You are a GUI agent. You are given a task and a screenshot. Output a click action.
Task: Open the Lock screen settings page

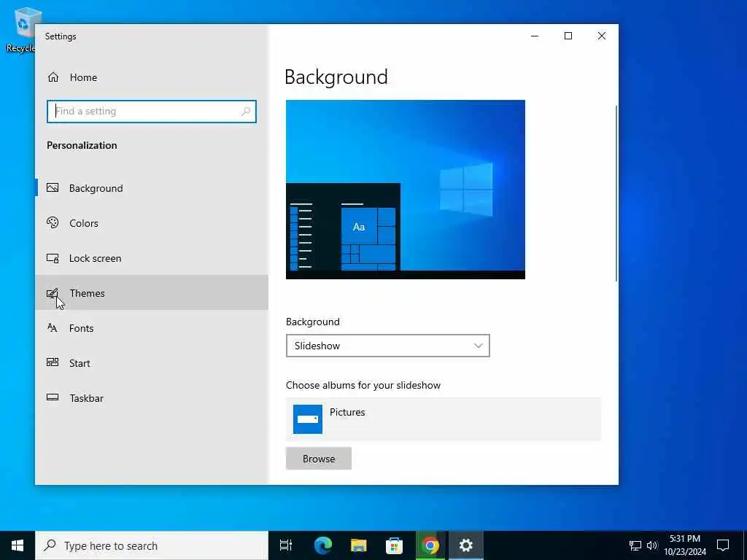(152, 258)
